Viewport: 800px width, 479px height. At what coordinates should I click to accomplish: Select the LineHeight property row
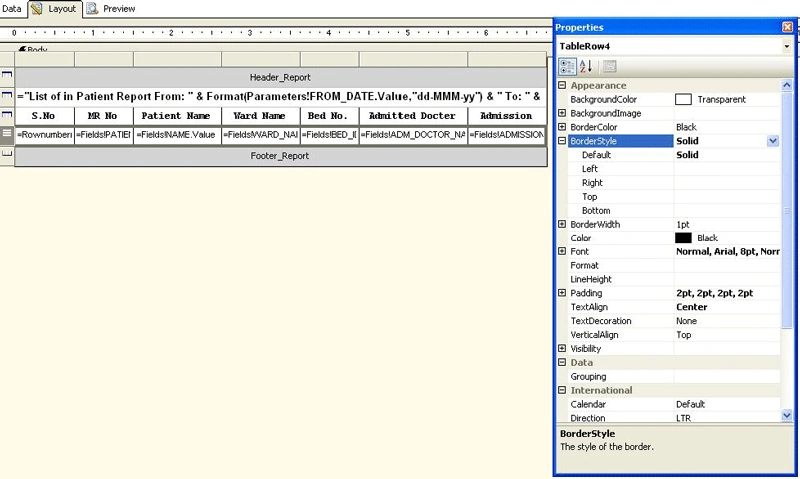point(673,279)
